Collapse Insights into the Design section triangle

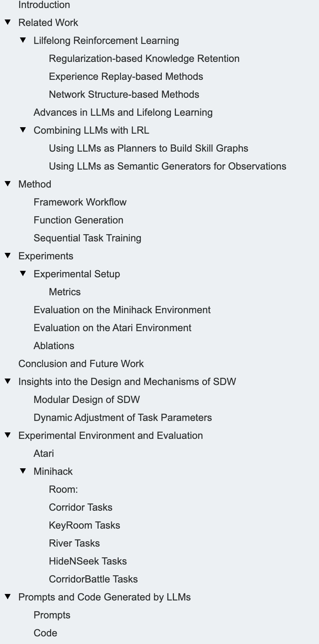point(8,381)
